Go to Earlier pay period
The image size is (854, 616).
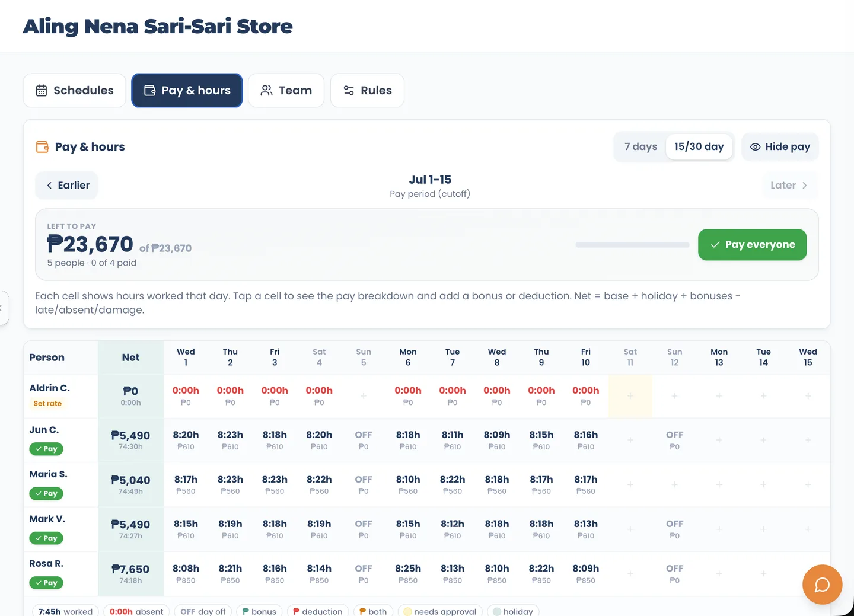click(x=67, y=185)
